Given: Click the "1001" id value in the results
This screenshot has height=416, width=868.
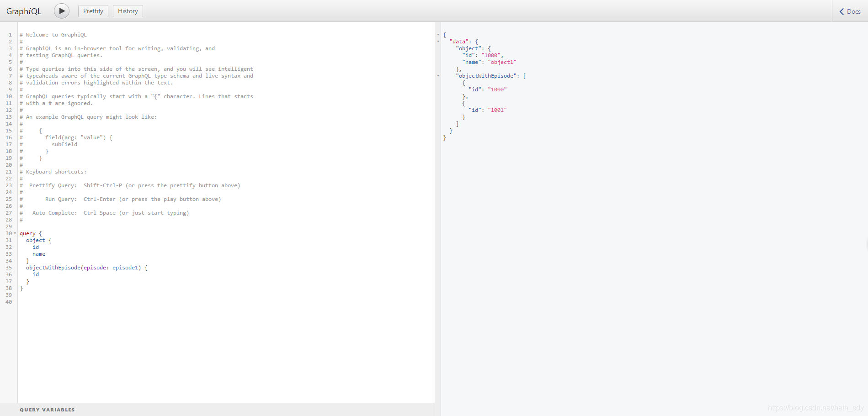Looking at the screenshot, I should (x=497, y=110).
